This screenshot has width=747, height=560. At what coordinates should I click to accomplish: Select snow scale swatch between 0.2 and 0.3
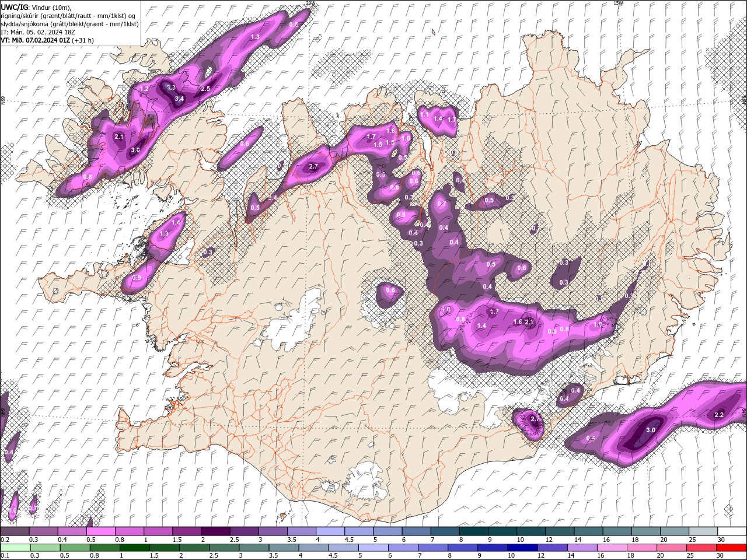(15, 531)
